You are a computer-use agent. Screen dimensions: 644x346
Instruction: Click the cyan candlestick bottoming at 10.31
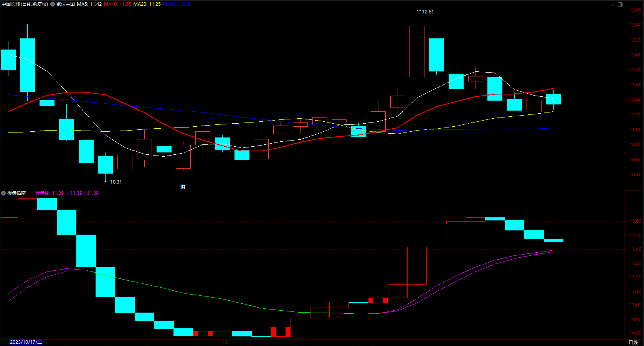[x=105, y=165]
